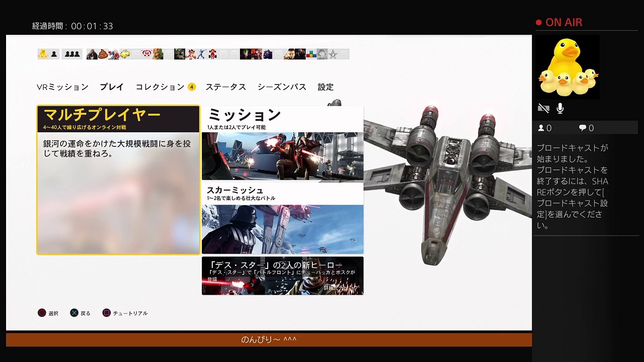The image size is (644, 362).
Task: Click the comment count bubble icon
Action: point(583,128)
